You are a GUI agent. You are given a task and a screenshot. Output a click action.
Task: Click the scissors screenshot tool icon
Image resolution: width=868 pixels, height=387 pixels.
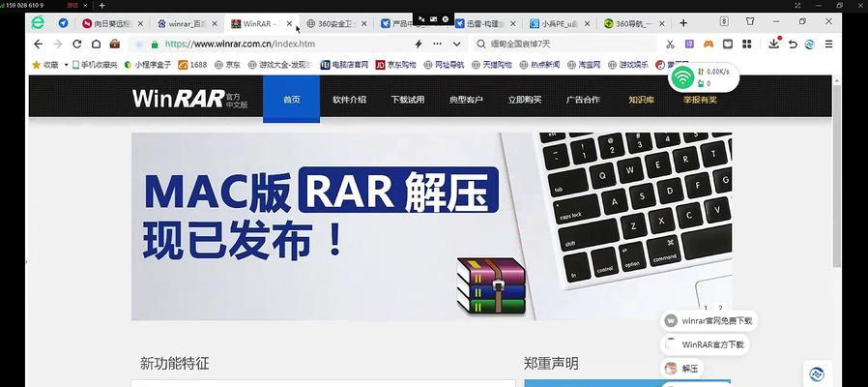[670, 44]
